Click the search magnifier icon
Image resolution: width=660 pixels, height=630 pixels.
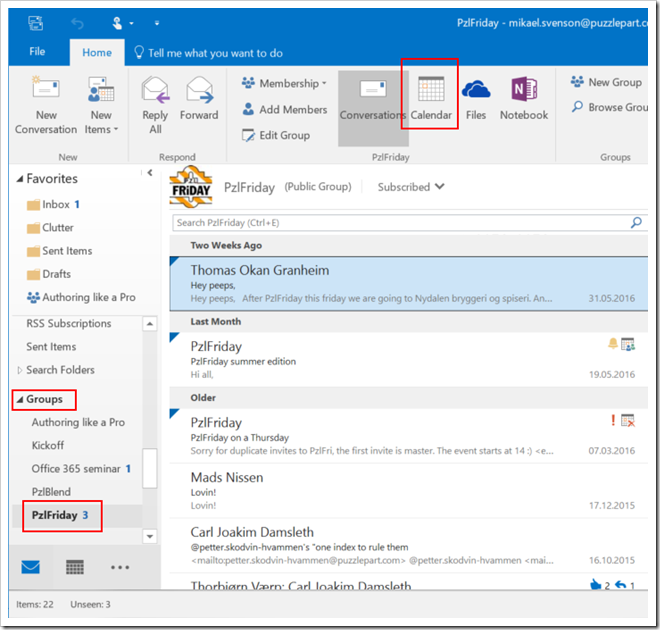636,222
